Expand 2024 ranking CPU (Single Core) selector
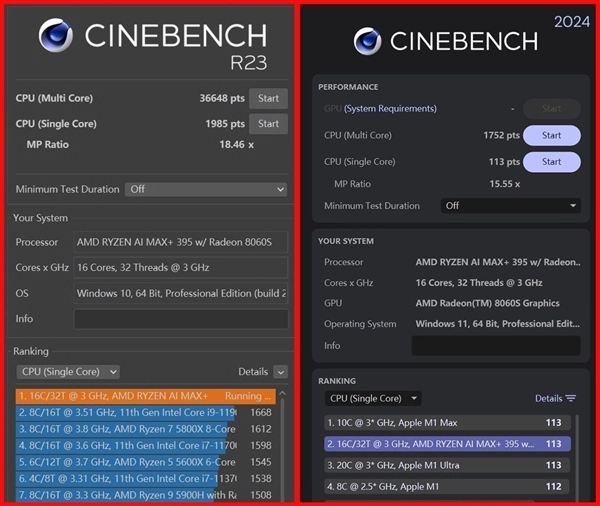600x506 pixels. click(x=373, y=398)
